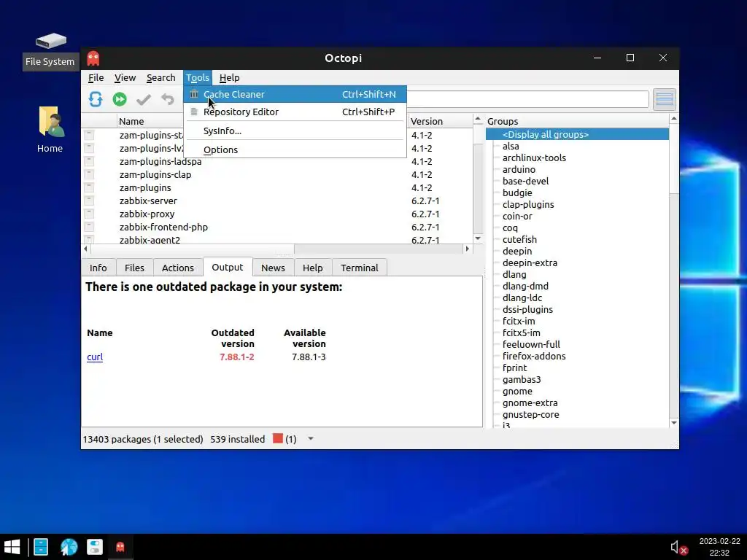Select the archlinux-tools group
The image size is (747, 560).
534,157
